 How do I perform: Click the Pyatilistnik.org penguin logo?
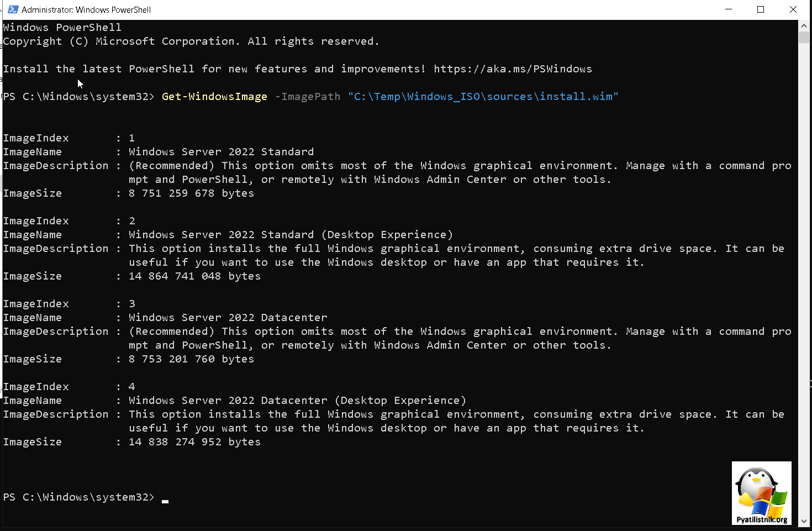point(761,493)
